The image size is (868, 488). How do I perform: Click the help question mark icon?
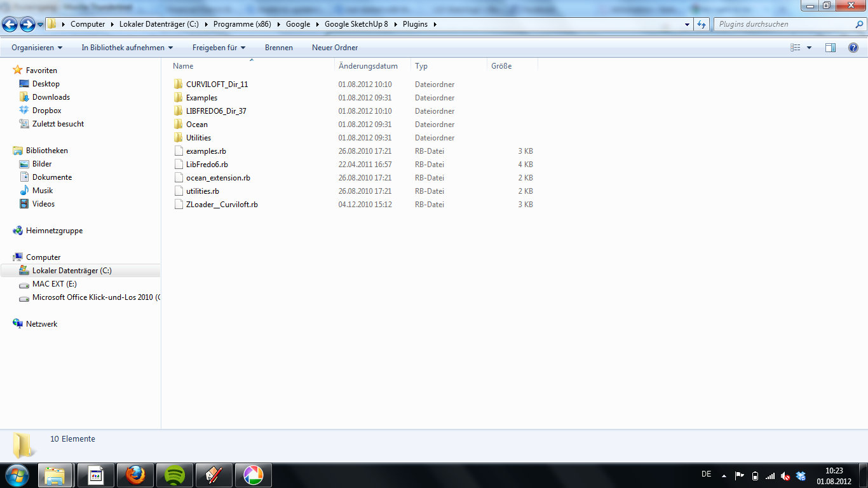pos(853,48)
